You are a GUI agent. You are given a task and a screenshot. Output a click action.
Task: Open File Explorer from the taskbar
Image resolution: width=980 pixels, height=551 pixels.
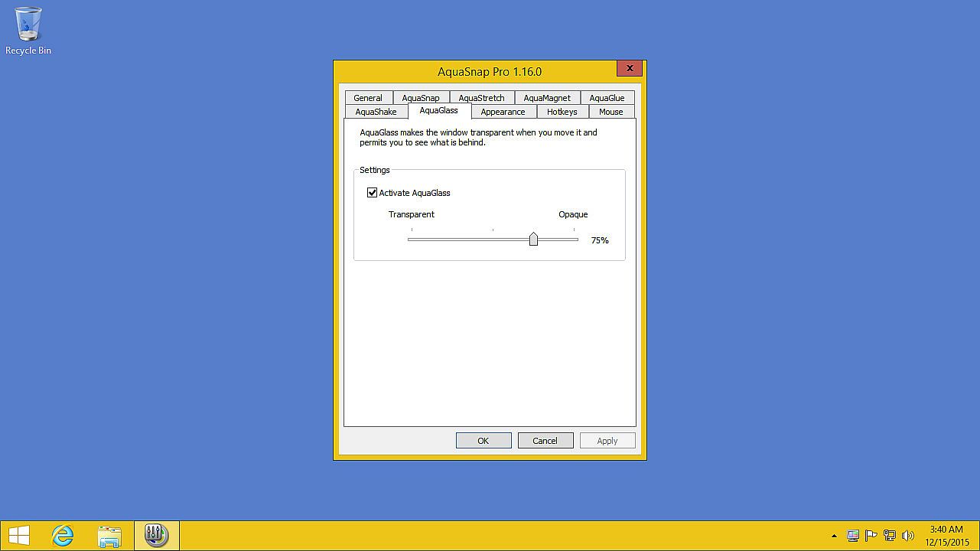point(109,535)
